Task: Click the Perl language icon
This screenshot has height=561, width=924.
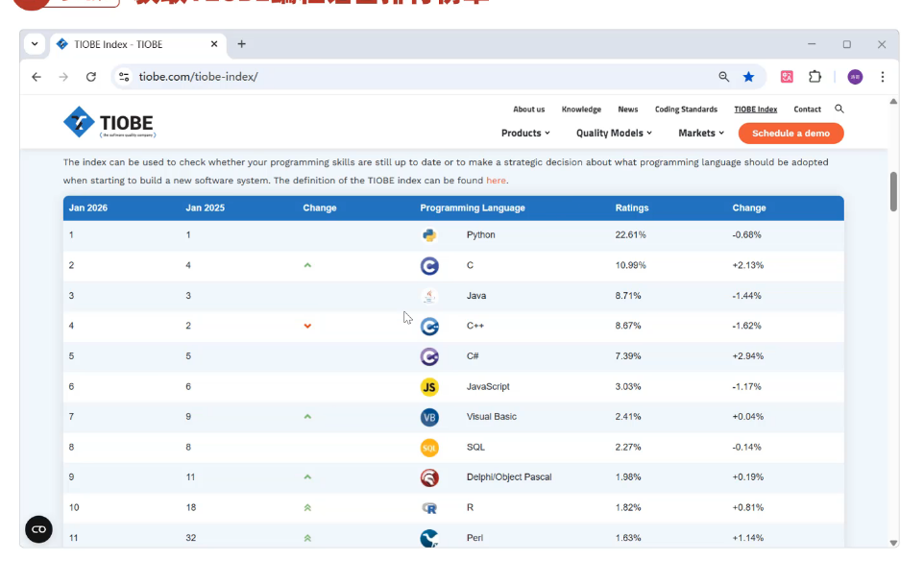Action: [429, 538]
